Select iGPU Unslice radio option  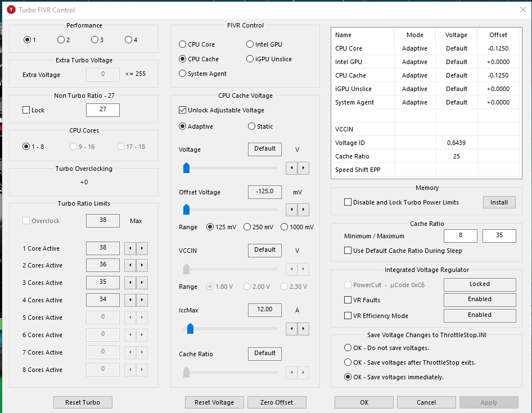269,59
